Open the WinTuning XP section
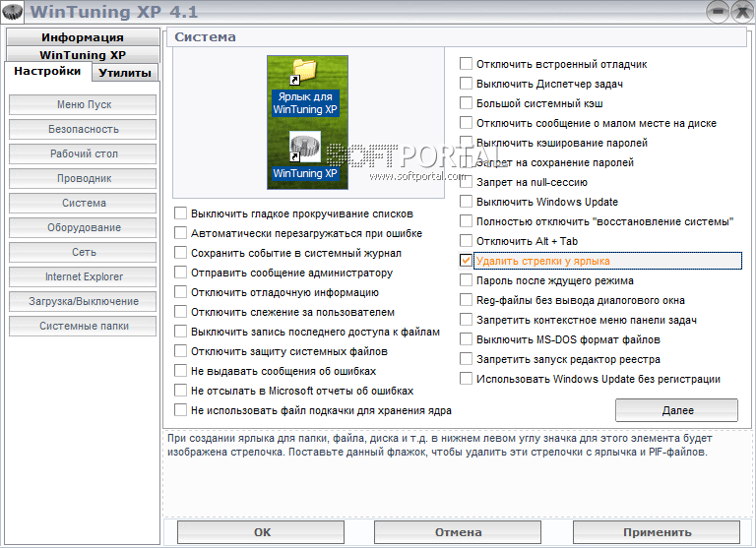This screenshot has width=756, height=548. 83,54
